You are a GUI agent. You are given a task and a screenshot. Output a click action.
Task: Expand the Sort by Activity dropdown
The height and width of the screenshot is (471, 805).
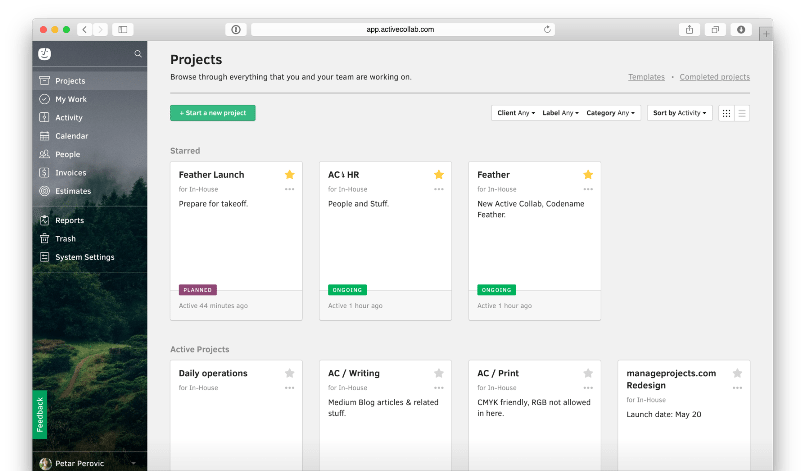coord(680,113)
